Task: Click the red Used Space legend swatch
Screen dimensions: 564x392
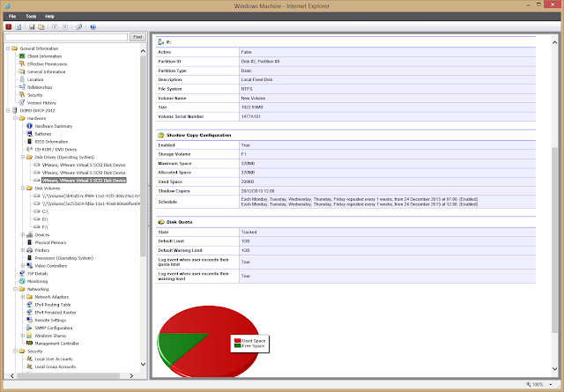Action: point(237,341)
